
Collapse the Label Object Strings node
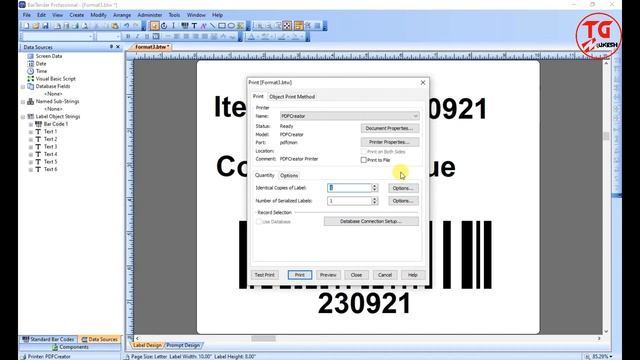point(23,117)
